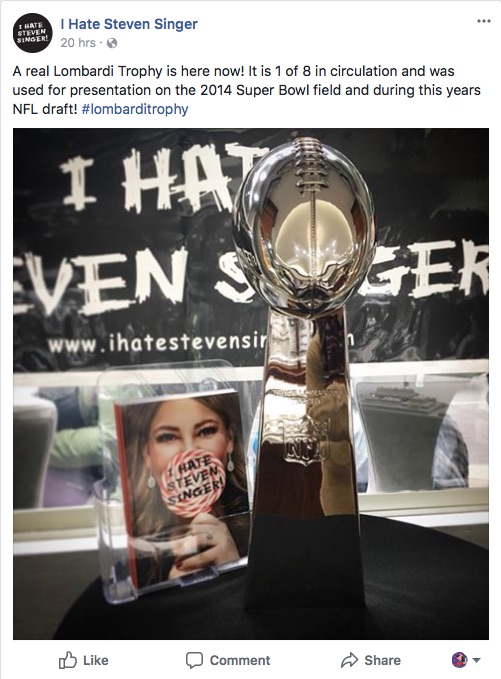Screen dimensions: 501x679
Task: Click the thumbs-up Like icon
Action: [68, 660]
